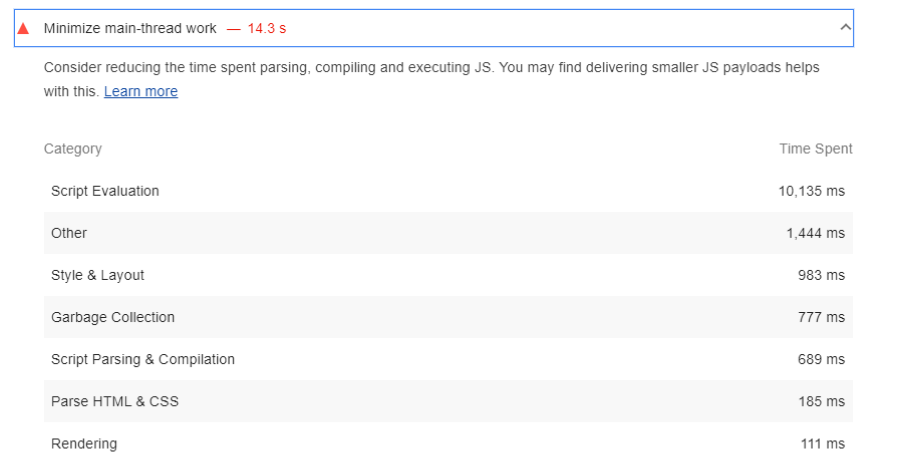The width and height of the screenshot is (900, 469).
Task: Click the Minimize main-thread work title
Action: pyautogui.click(x=130, y=28)
